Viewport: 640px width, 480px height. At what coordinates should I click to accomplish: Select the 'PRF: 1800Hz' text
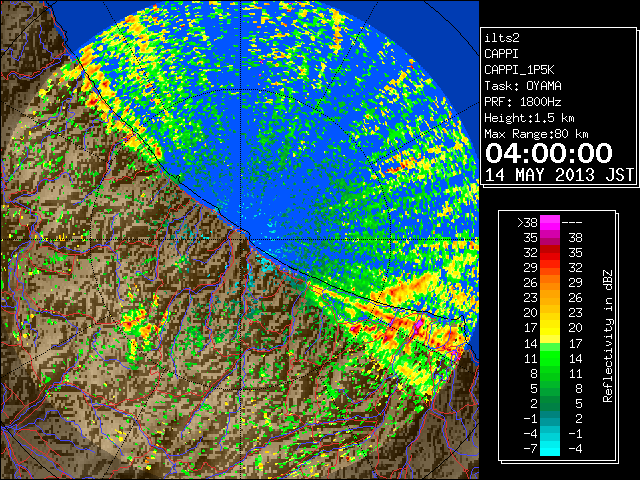point(523,102)
